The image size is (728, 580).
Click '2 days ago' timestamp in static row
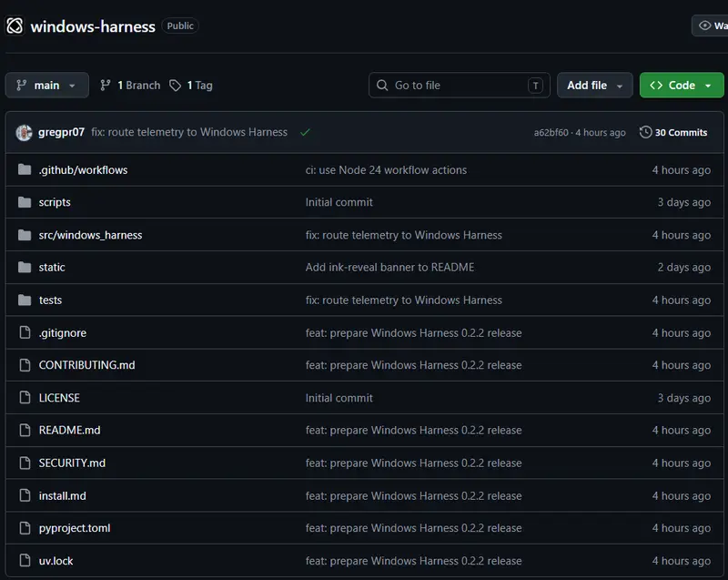(684, 268)
